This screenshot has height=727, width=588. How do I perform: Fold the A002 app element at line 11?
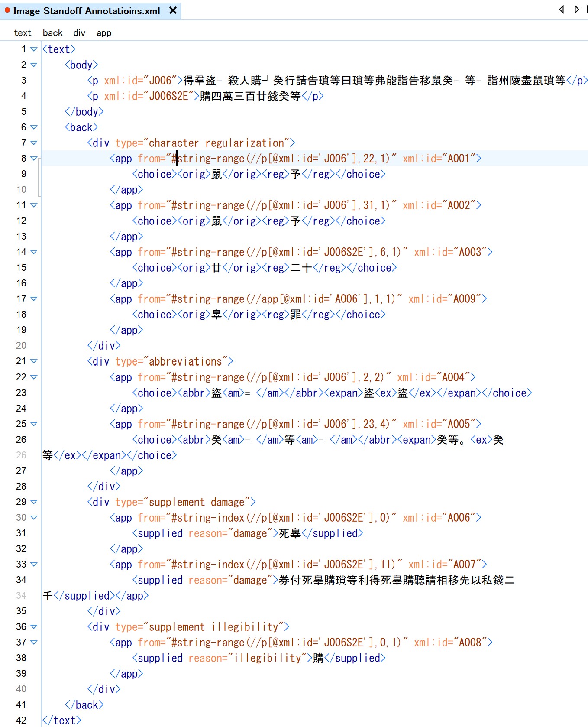click(x=34, y=205)
